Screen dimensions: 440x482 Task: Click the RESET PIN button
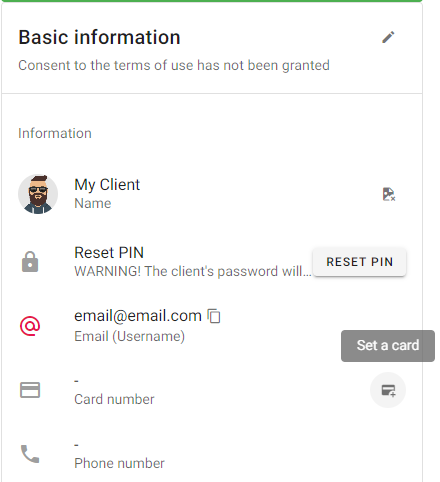pos(359,262)
